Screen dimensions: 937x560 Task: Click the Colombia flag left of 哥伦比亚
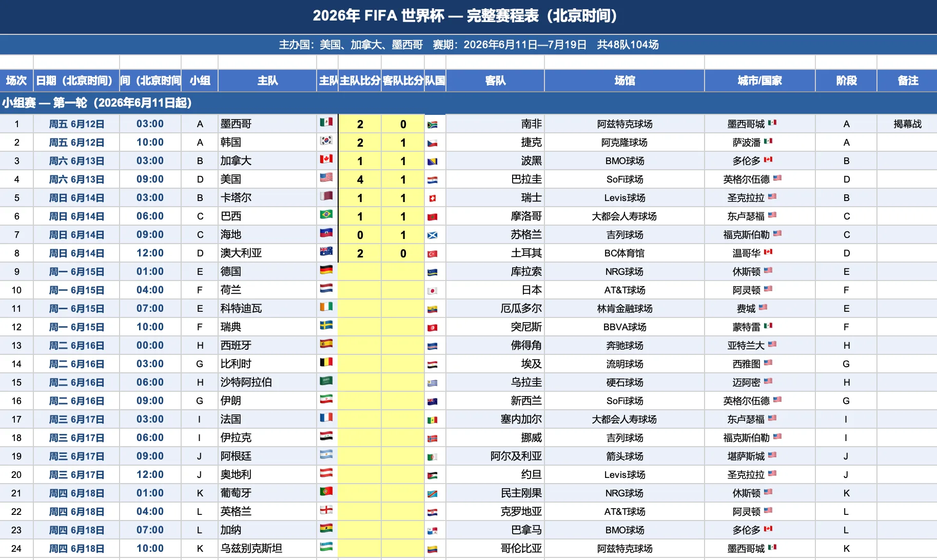433,549
